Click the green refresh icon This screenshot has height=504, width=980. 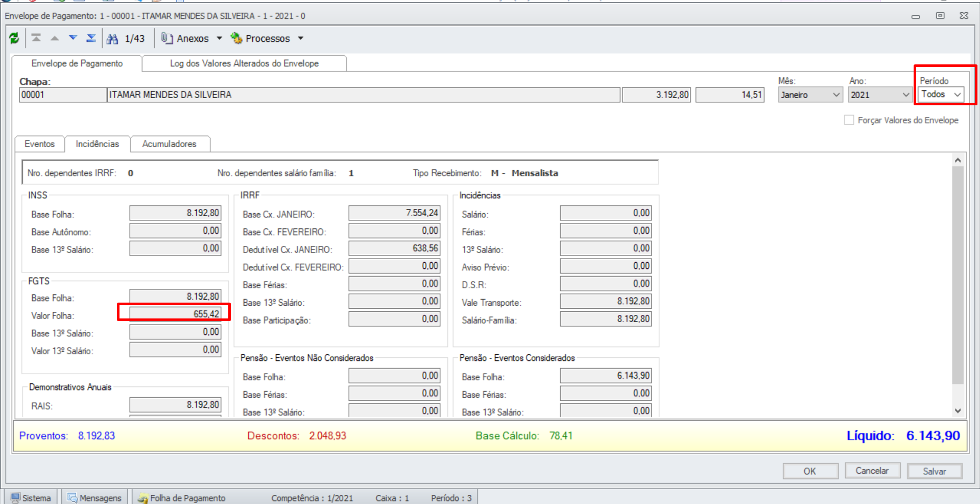coord(14,38)
